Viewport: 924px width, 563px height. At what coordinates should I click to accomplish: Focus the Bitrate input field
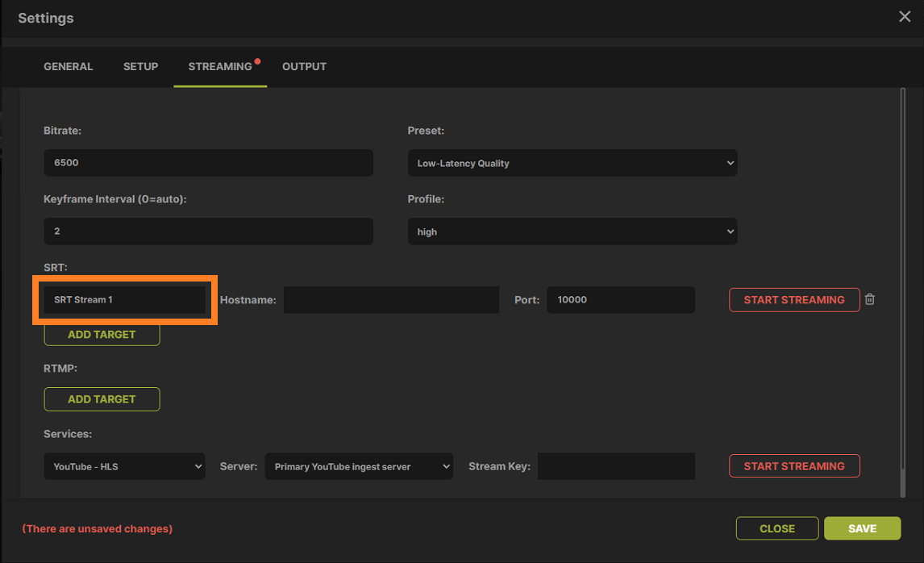click(x=209, y=163)
